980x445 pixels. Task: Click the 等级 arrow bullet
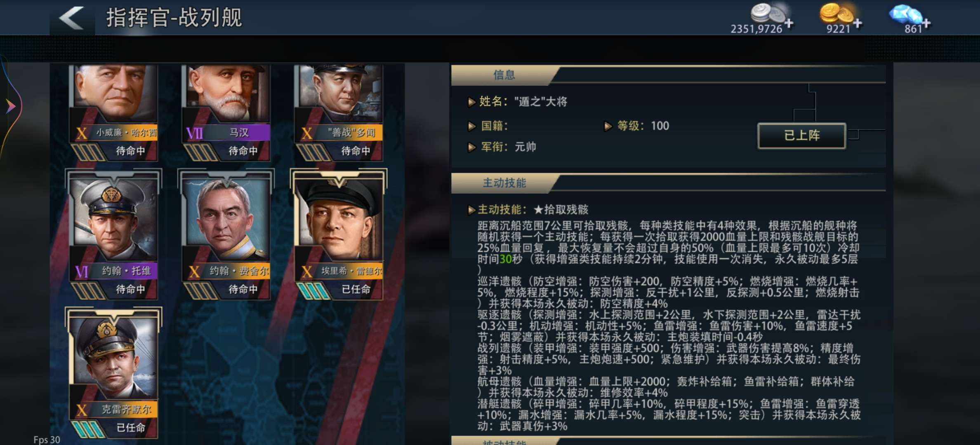pyautogui.click(x=608, y=126)
